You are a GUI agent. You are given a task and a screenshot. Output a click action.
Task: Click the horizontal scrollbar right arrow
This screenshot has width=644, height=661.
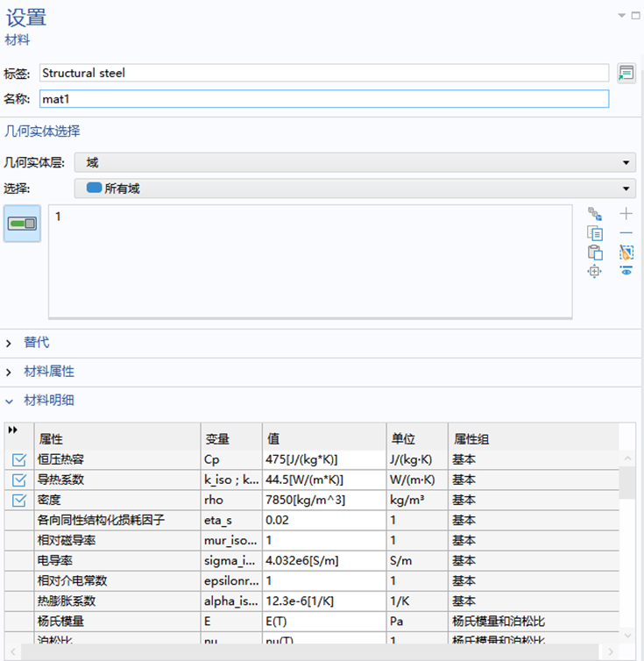tap(611, 652)
